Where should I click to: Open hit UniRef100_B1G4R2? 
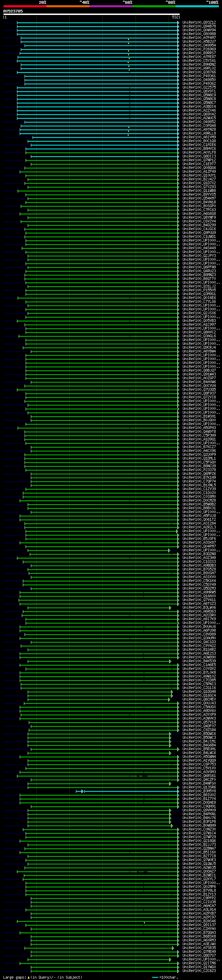tap(199, 649)
